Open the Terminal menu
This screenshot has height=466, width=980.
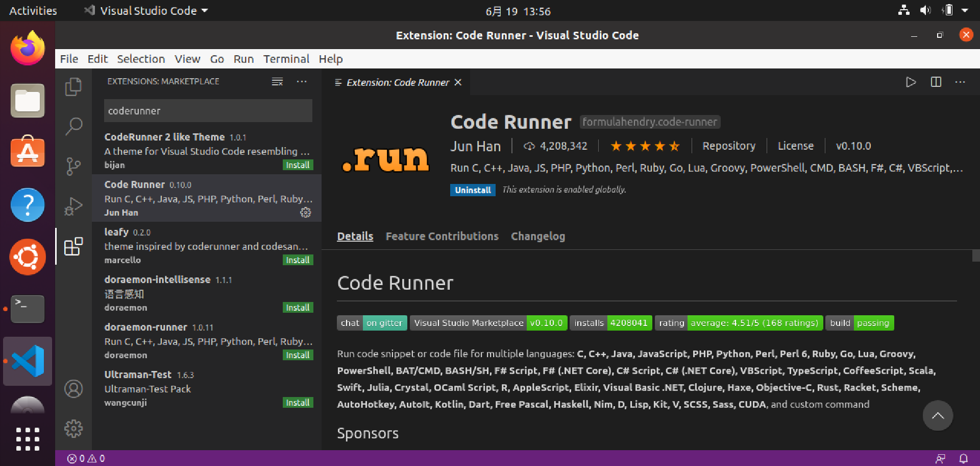click(x=286, y=59)
